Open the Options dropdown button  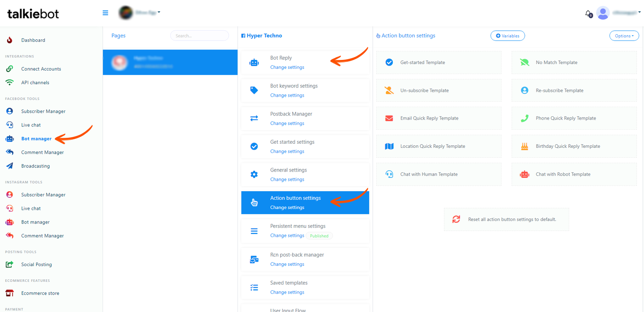[x=624, y=36]
